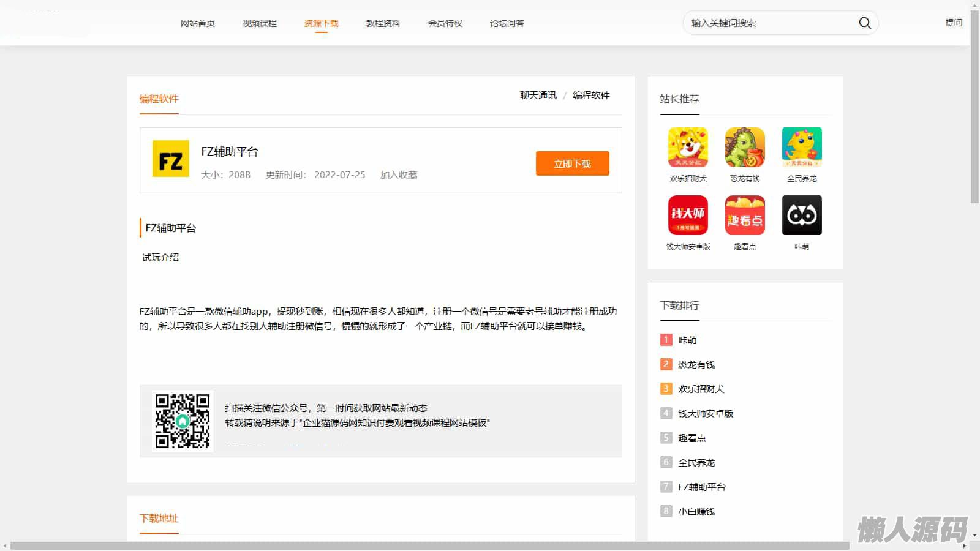The width and height of the screenshot is (980, 551).
Task: Open the 恐龙有钱 app icon
Action: (x=745, y=148)
